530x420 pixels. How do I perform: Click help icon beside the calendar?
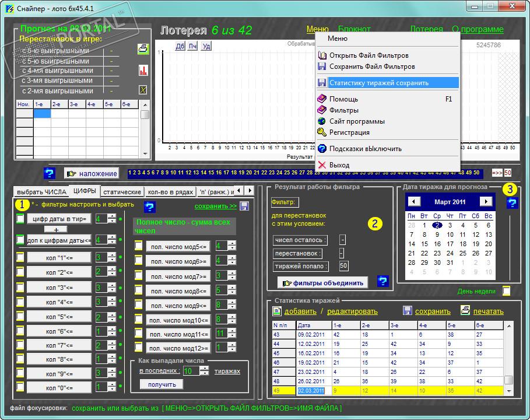513,203
